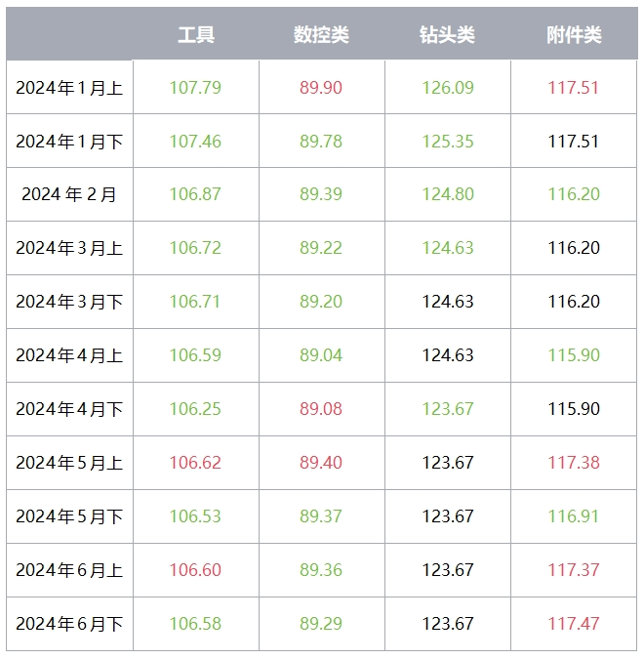Select the 2024年1月上 row label
Viewport: 644px width, 659px height.
tap(69, 88)
